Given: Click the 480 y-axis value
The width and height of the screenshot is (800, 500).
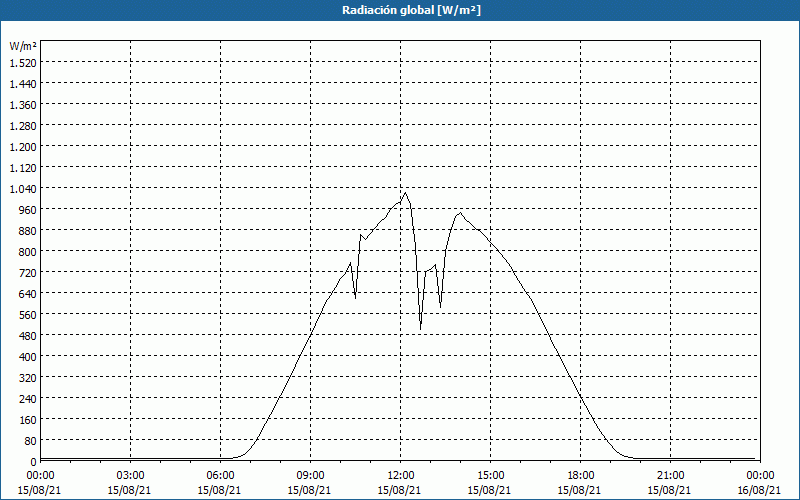Looking at the screenshot, I should (x=29, y=336).
